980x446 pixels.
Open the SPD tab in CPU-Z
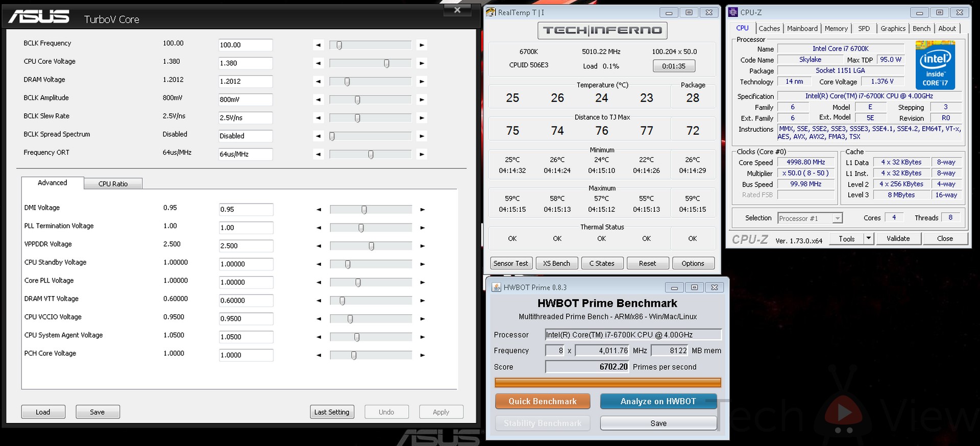coord(864,29)
